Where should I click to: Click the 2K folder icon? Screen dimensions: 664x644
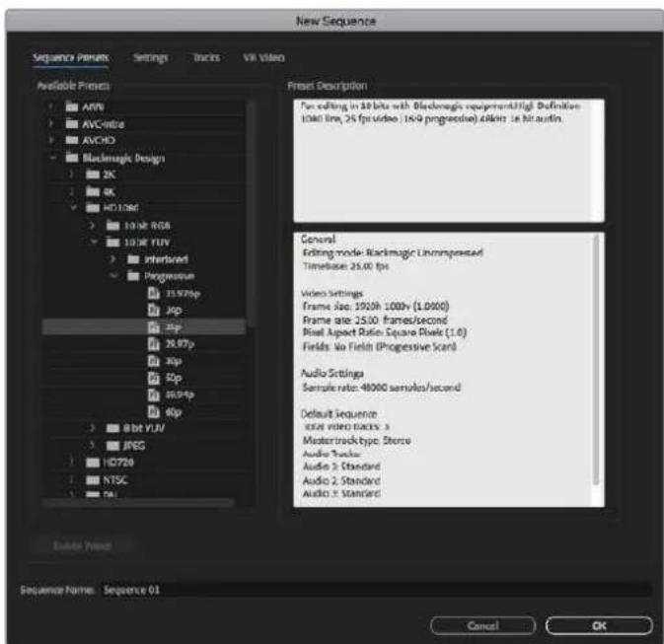pos(93,174)
